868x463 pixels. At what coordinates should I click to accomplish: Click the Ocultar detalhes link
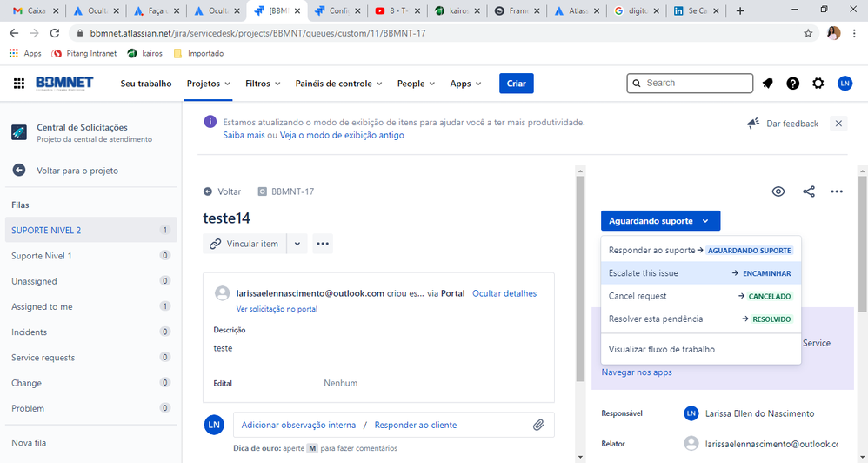(504, 293)
